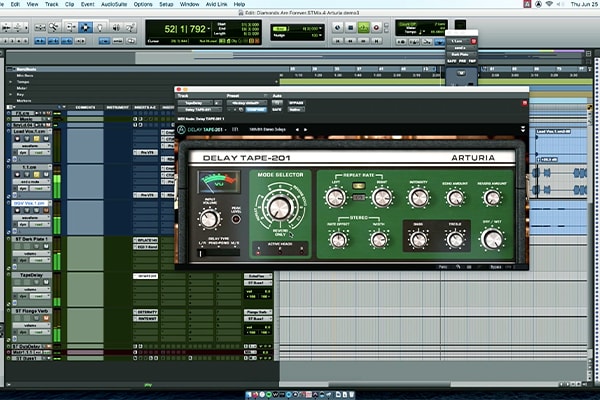This screenshot has width=600, height=400.
Task: Adjust the Repeat Rate Right knob
Action: point(382,198)
